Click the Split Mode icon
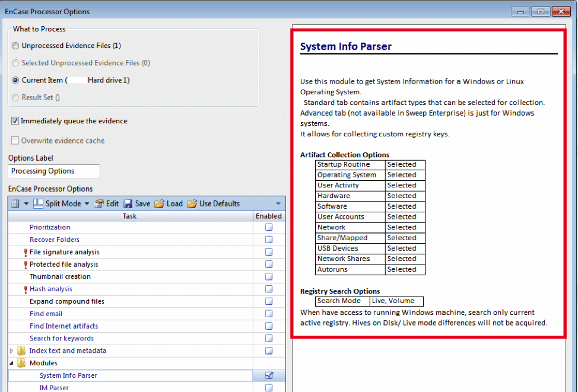 coord(38,203)
